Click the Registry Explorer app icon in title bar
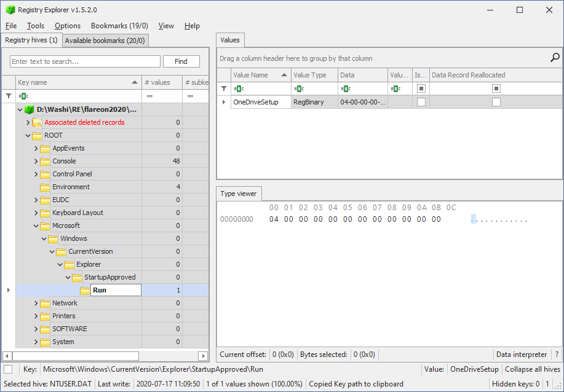The height and width of the screenshot is (392, 564). 10,10
